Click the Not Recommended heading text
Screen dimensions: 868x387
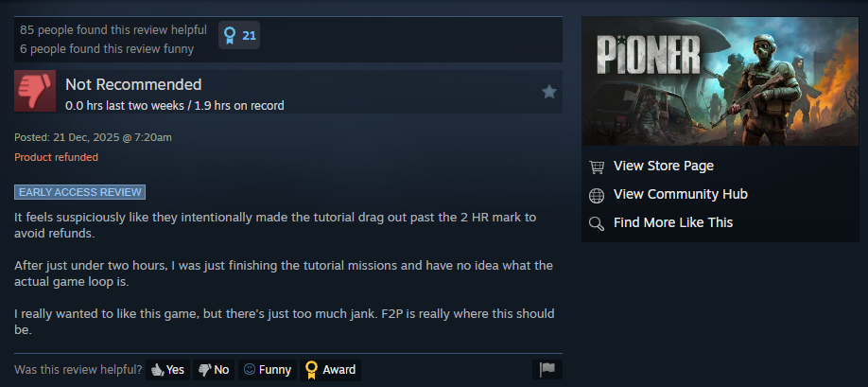pyautogui.click(x=133, y=85)
